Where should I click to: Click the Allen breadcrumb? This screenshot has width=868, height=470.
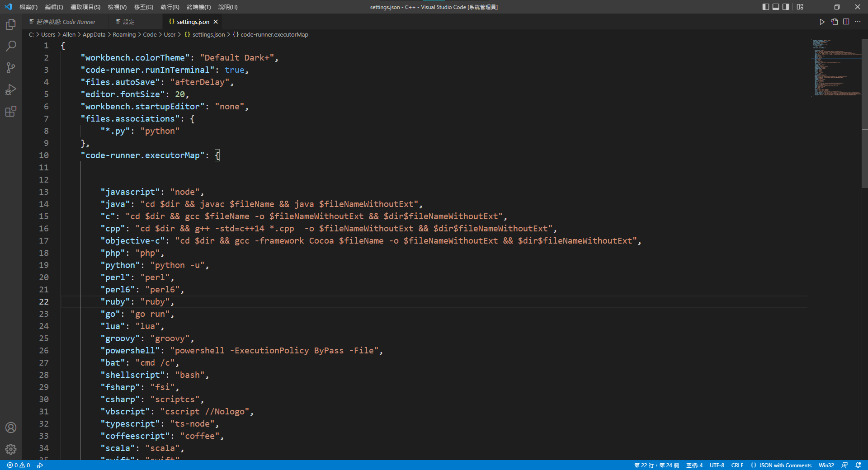tap(69, 34)
